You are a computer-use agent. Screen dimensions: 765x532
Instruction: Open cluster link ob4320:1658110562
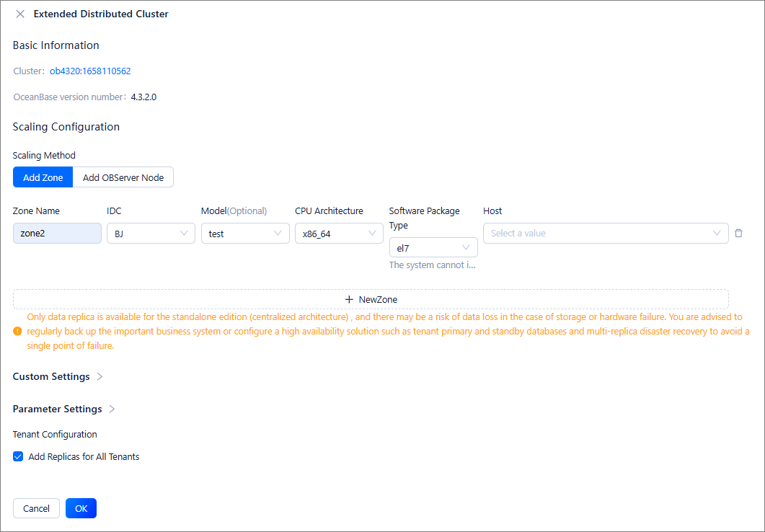point(90,71)
